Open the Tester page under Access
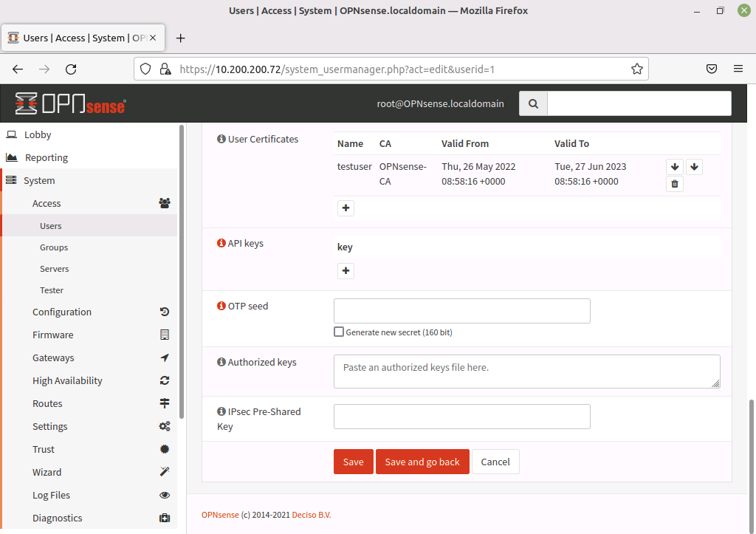The height and width of the screenshot is (534, 756). (52, 290)
